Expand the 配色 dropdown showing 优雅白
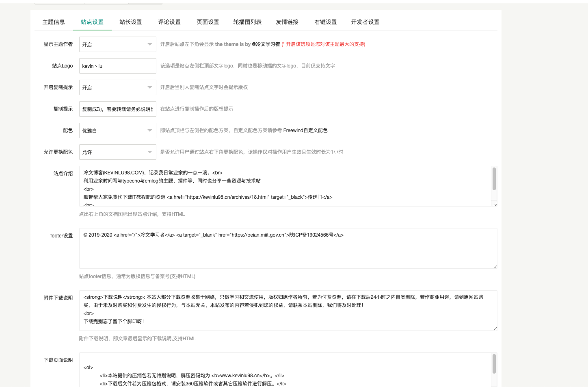Screen dimensions: 588x387 click(x=117, y=130)
